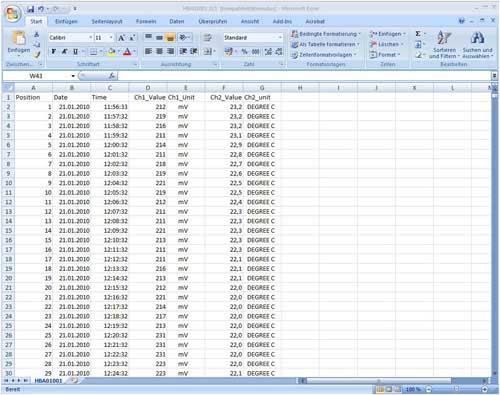This screenshot has width=500, height=395.
Task: Switch to the Formeln ribbon tab
Action: pos(146,21)
